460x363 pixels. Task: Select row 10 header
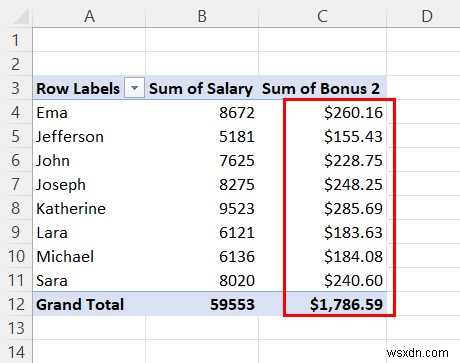(x=16, y=256)
